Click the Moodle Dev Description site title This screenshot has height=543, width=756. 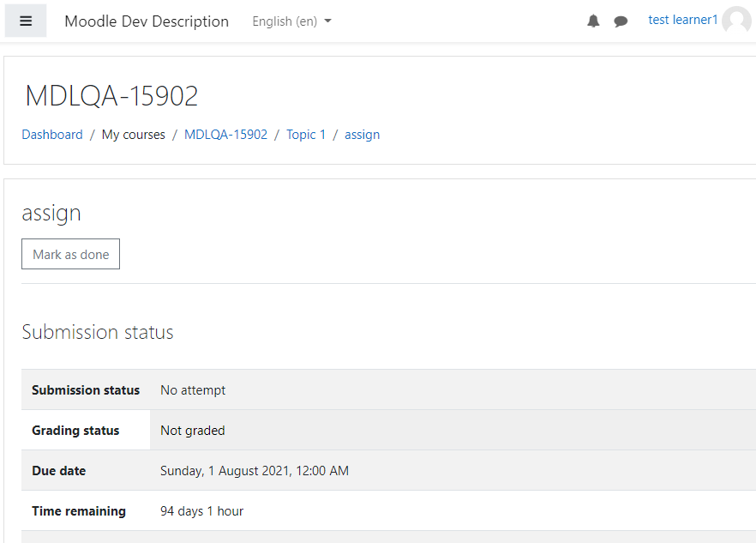click(147, 21)
